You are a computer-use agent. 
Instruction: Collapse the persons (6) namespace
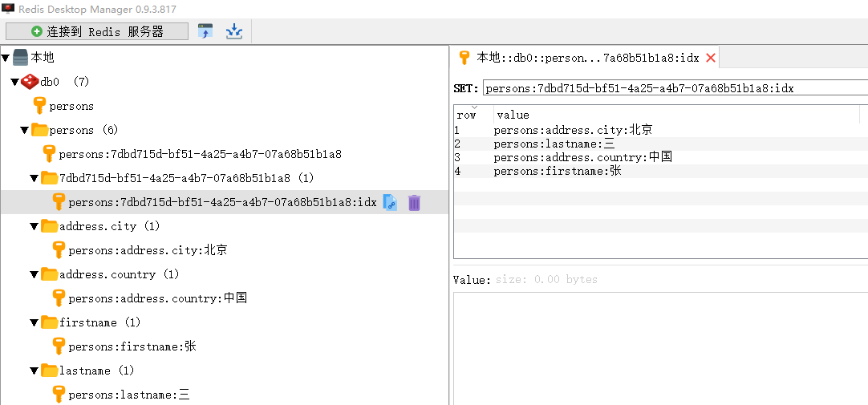point(24,130)
